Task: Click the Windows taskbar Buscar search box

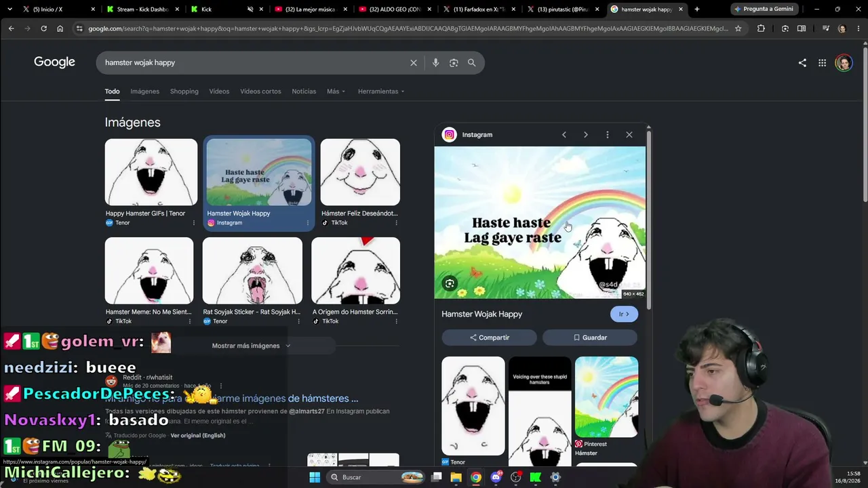Action: [x=376, y=477]
